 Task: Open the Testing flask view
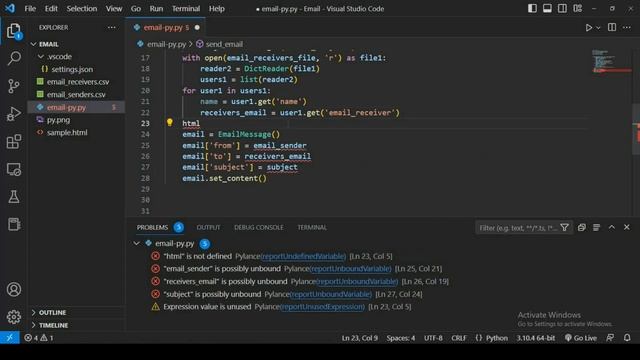[x=13, y=197]
